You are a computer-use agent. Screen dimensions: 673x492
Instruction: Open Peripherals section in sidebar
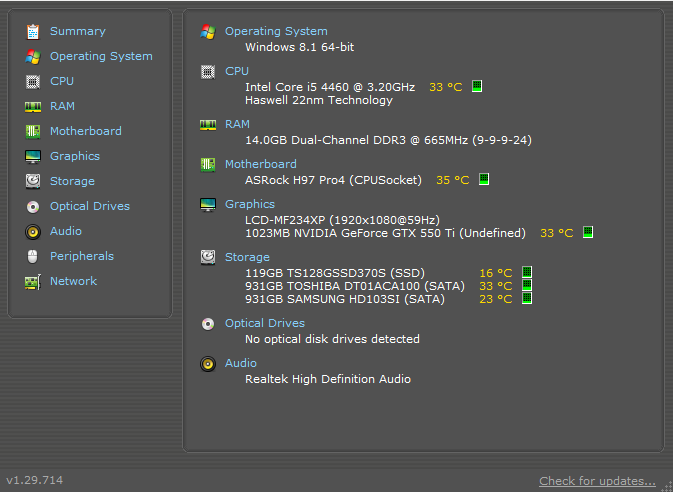pyautogui.click(x=82, y=256)
